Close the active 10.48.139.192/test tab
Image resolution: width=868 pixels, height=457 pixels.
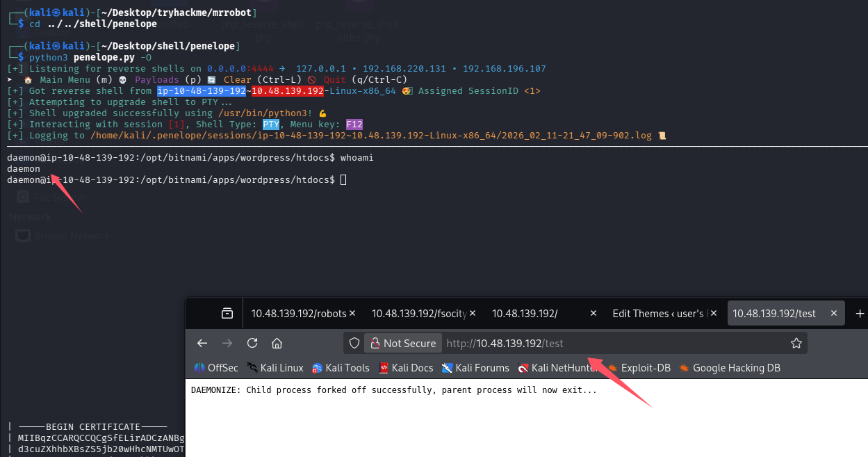tap(834, 314)
